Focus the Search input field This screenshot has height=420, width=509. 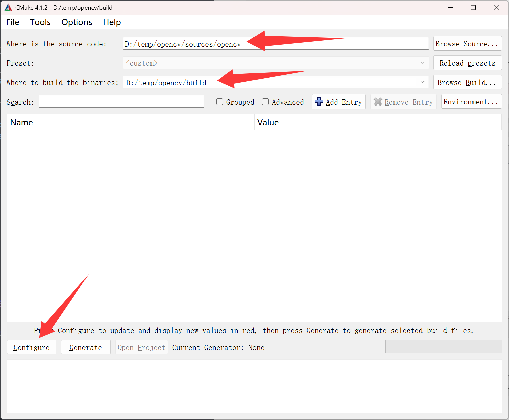[121, 102]
